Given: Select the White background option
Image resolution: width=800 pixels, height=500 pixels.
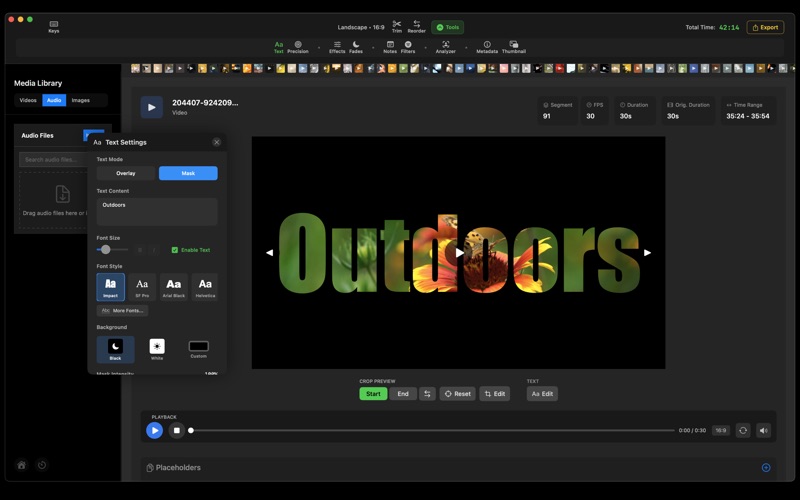Looking at the screenshot, I should click(157, 349).
